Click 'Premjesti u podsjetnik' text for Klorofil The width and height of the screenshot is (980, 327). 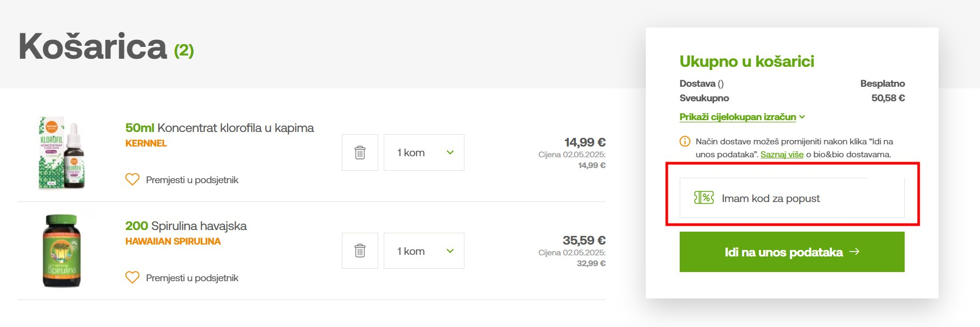coord(192,180)
